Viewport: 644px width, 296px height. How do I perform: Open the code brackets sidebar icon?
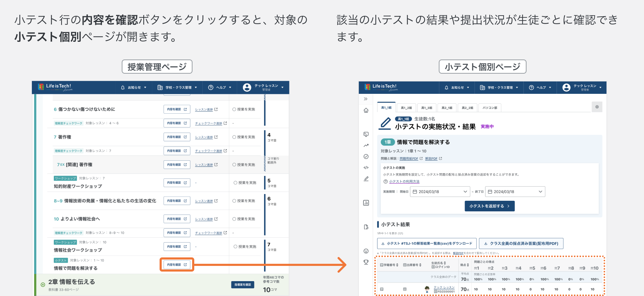(x=366, y=167)
